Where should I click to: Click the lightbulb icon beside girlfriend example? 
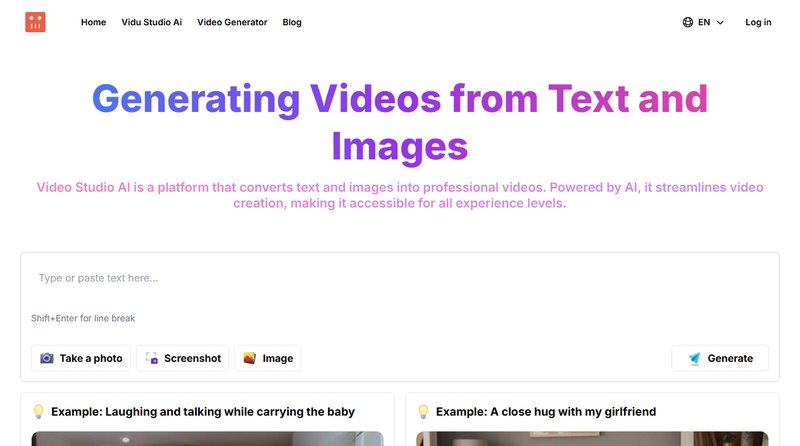pos(423,411)
